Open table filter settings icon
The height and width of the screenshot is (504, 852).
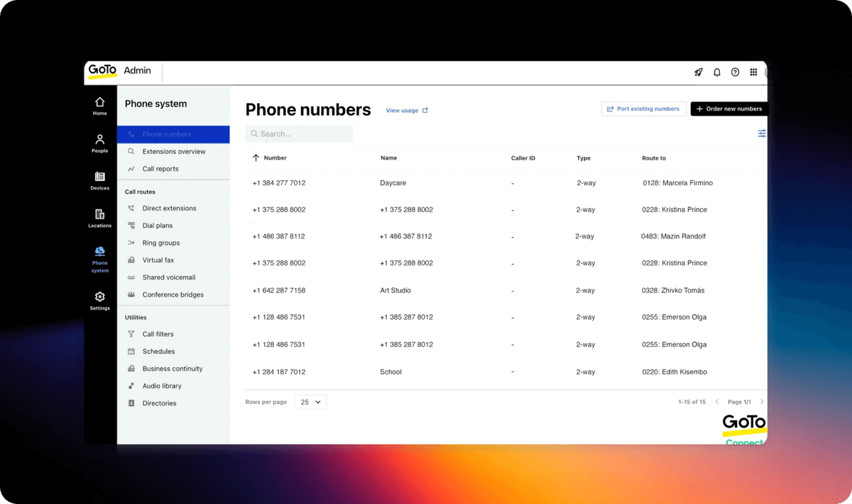point(762,133)
